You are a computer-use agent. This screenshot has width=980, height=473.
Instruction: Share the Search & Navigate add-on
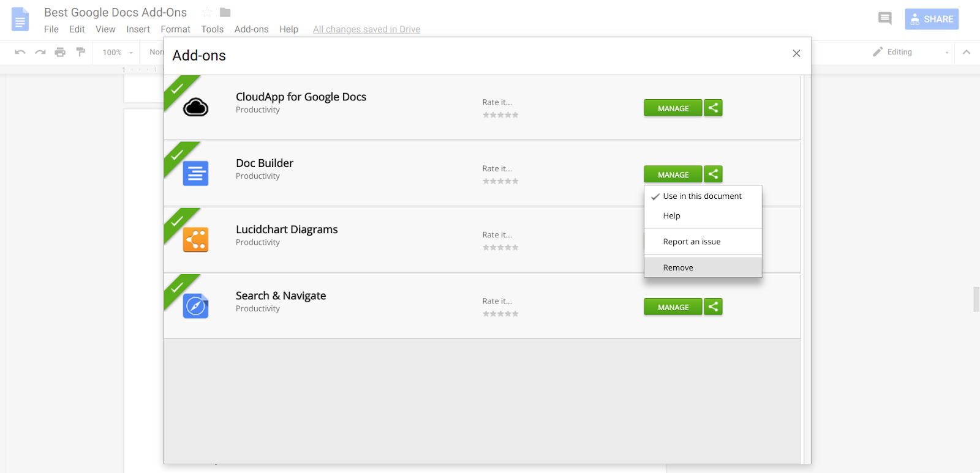click(714, 307)
